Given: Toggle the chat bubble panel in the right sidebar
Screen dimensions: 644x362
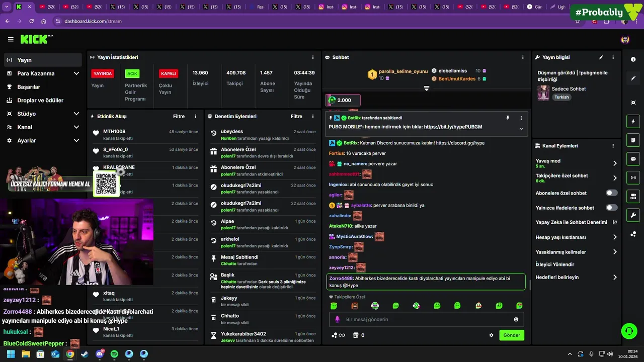Looking at the screenshot, I should point(633,159).
